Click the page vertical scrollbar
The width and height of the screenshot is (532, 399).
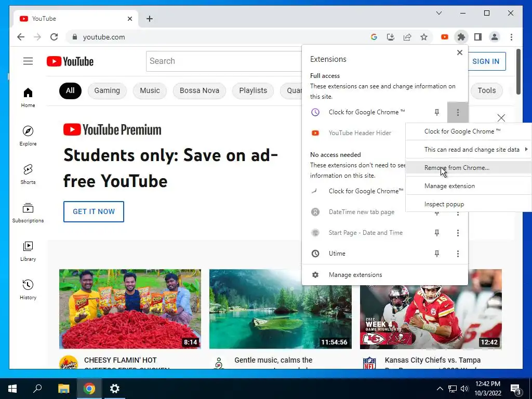click(518, 72)
